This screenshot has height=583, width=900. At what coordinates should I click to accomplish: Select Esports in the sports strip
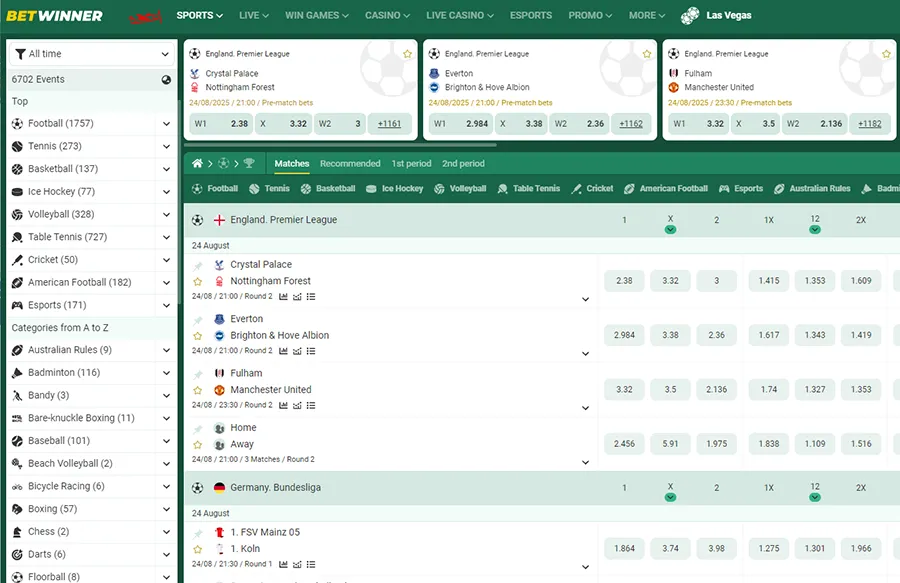[741, 189]
